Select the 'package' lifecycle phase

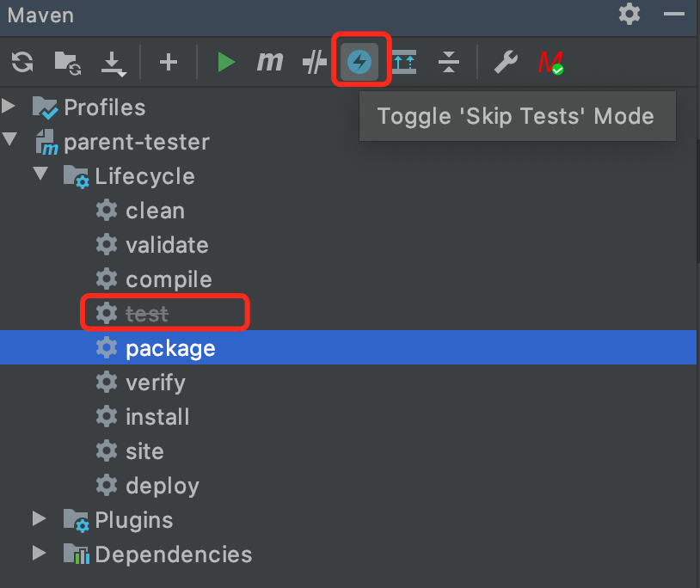click(x=171, y=347)
